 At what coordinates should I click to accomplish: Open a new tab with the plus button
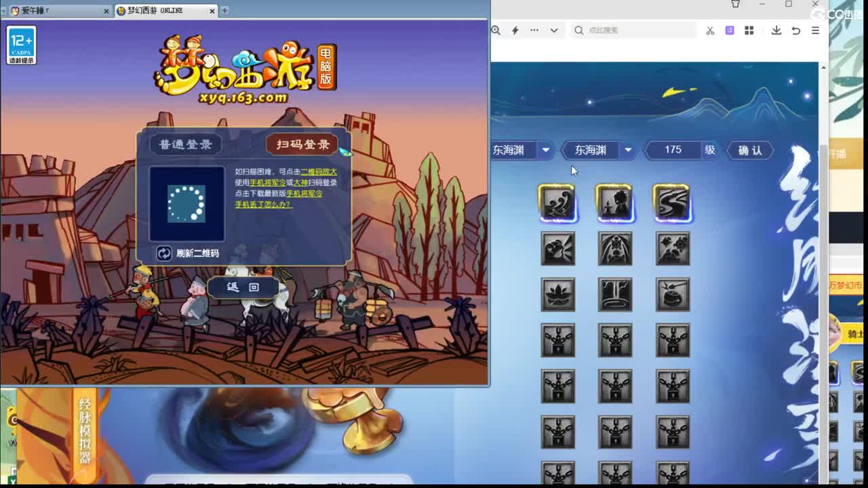coord(224,10)
